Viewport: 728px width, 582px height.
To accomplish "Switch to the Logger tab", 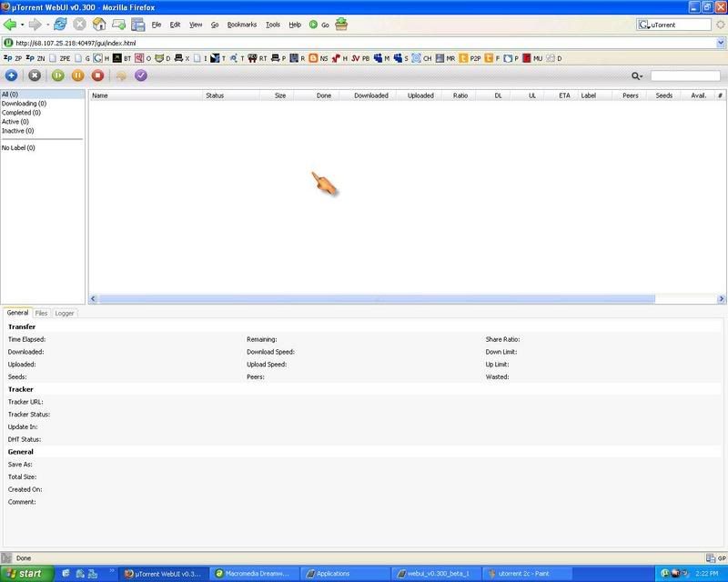I will (65, 313).
